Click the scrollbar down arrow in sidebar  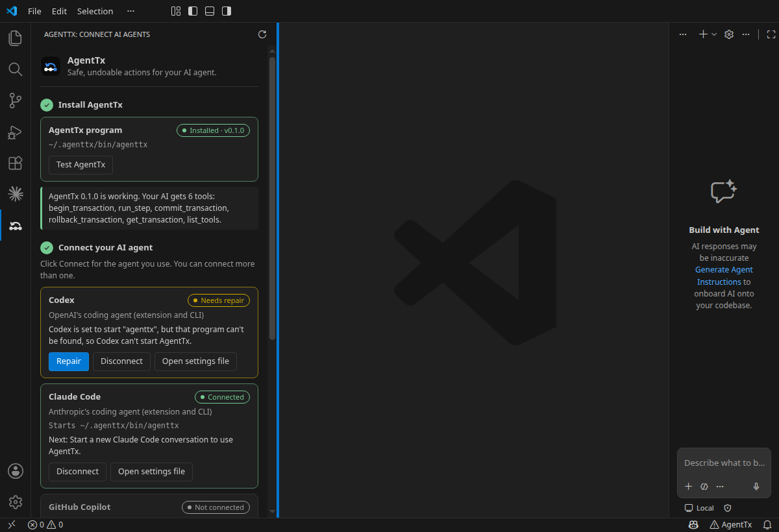coord(272,513)
